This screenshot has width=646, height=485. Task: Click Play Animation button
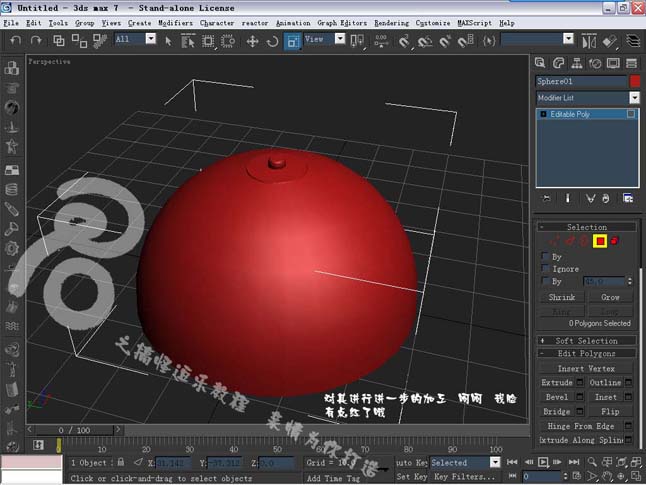coord(543,462)
